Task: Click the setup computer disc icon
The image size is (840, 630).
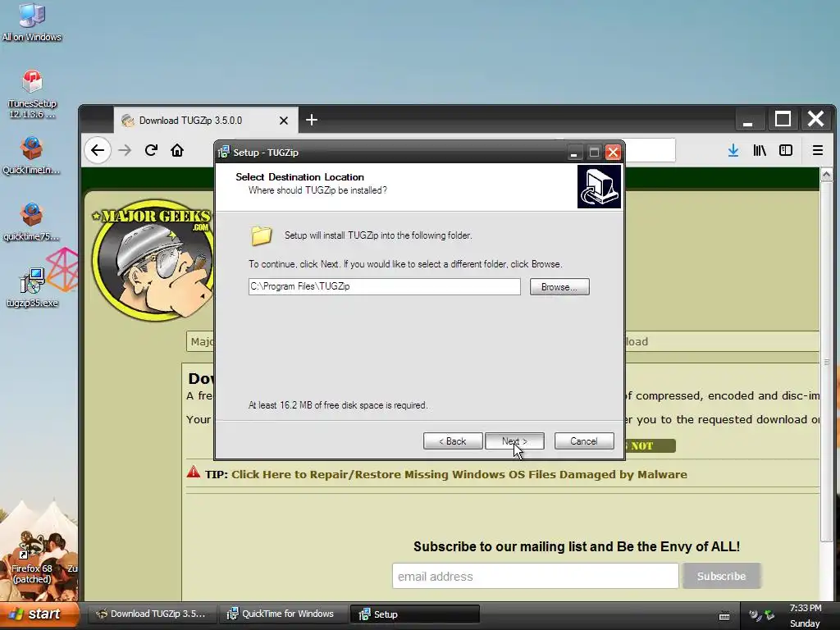Action: [x=599, y=186]
